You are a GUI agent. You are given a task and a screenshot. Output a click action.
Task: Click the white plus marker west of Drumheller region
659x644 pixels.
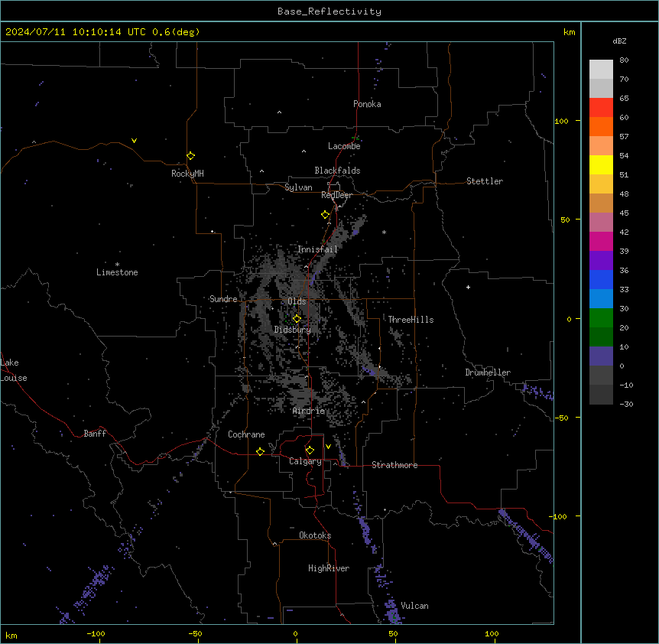[x=468, y=287]
